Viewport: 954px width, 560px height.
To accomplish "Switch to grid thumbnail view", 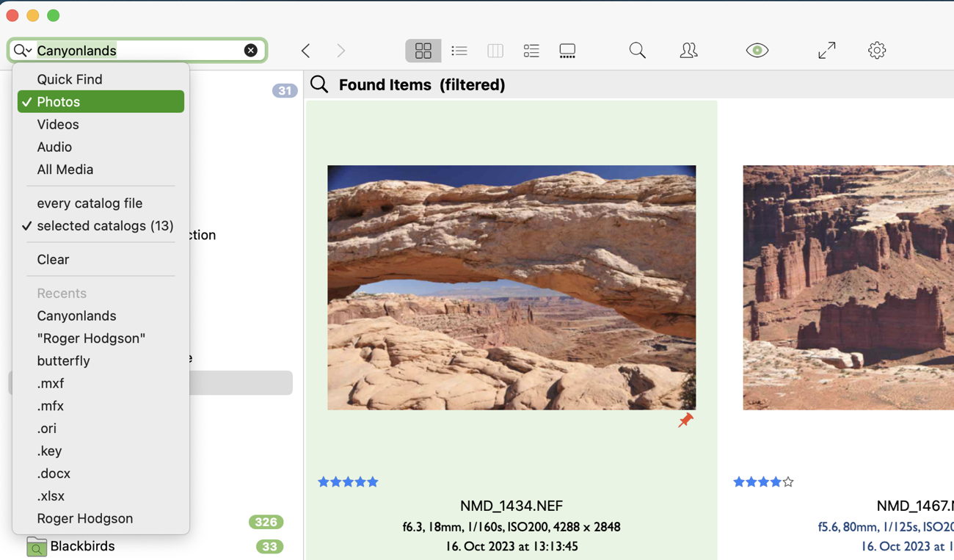I will click(x=423, y=51).
